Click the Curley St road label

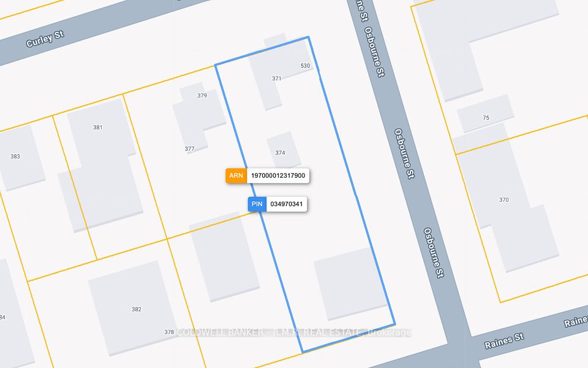45,39
